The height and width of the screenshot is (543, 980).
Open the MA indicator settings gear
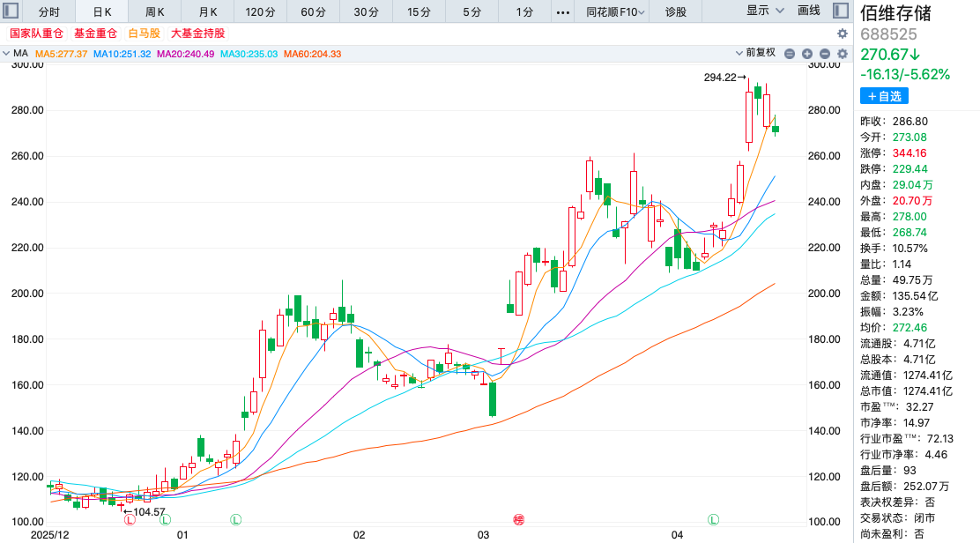(x=843, y=54)
